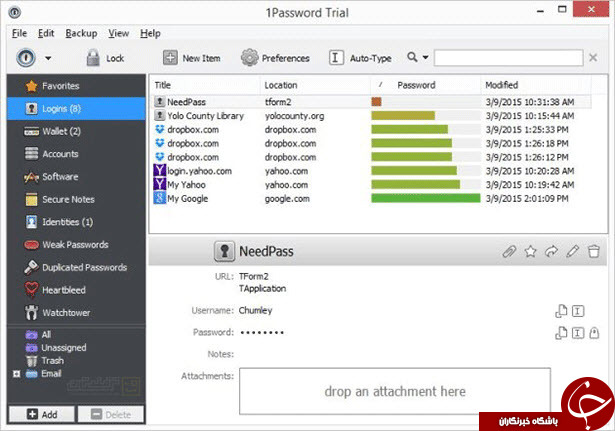Image resolution: width=615 pixels, height=431 pixels.
Task: Click the share arrow icon
Action: pos(551,251)
